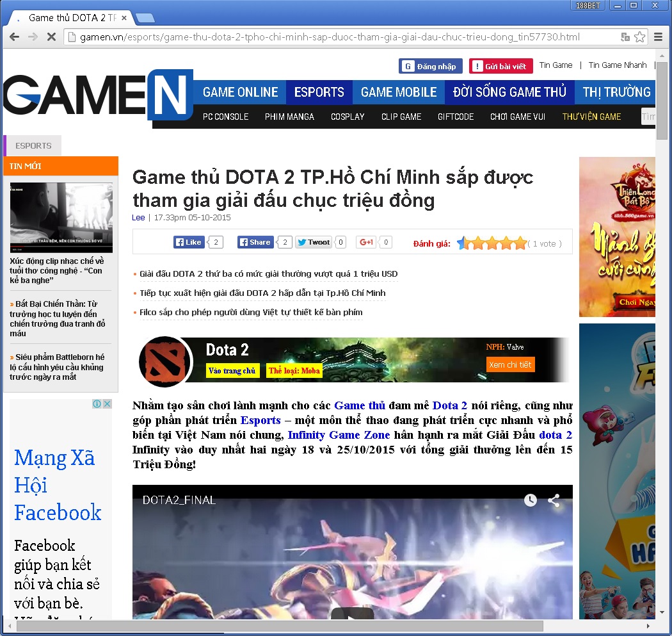Click the ESPORTS breadcrumb tab

coord(33,146)
